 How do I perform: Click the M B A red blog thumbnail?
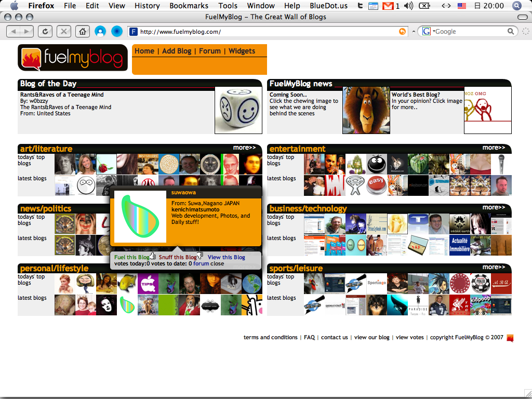501,284
